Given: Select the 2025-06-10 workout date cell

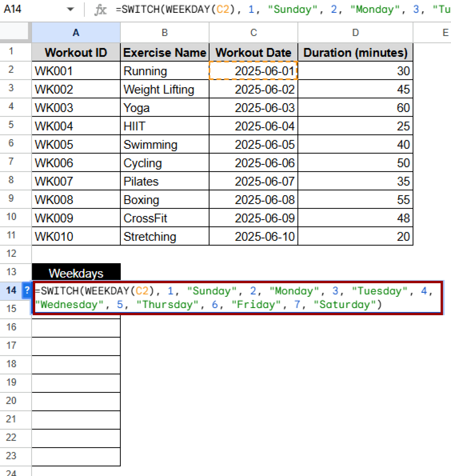Looking at the screenshot, I should coord(253,236).
